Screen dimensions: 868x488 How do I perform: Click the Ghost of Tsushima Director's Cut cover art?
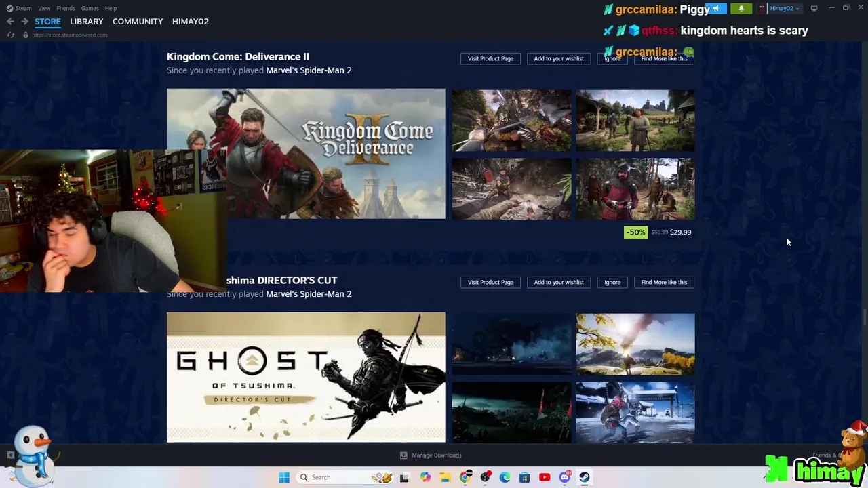click(306, 378)
